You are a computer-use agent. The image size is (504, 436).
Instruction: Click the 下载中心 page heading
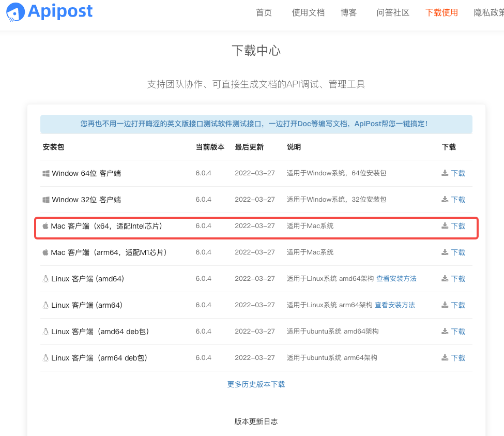tap(256, 51)
